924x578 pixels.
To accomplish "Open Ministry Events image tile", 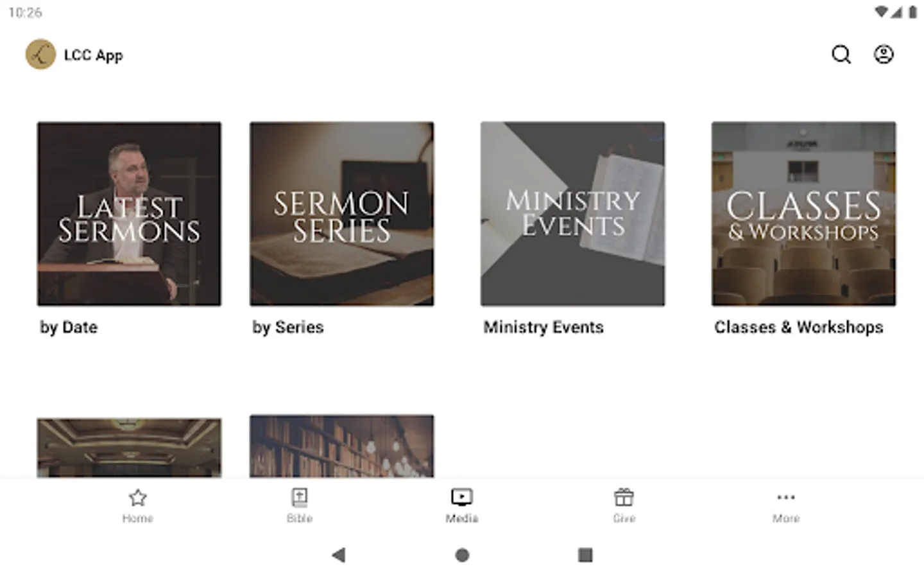I will (573, 214).
